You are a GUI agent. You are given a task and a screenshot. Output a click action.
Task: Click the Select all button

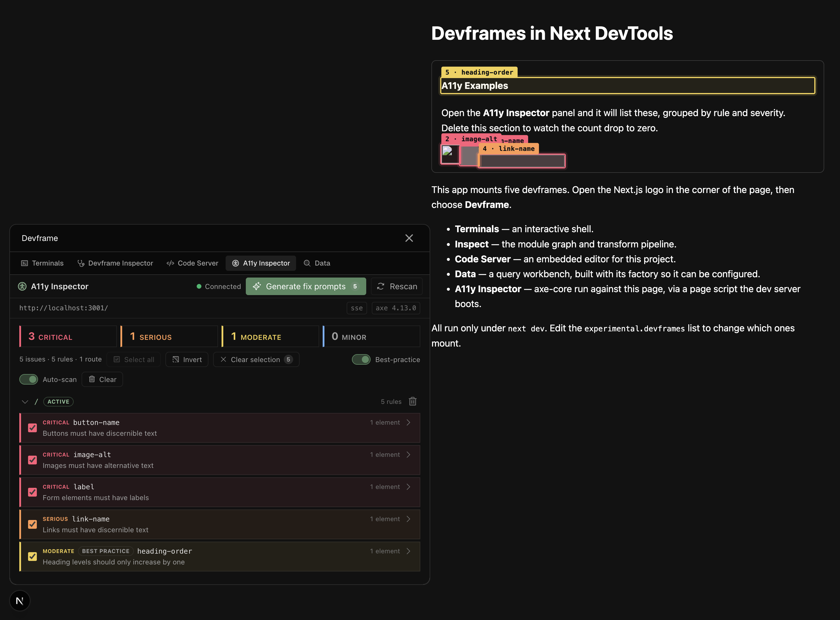click(x=134, y=359)
